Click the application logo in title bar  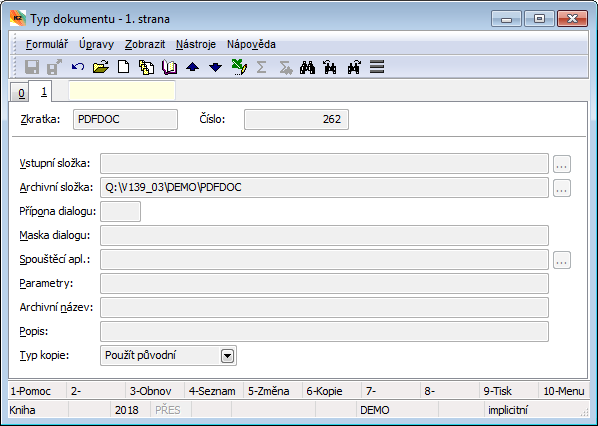pyautogui.click(x=18, y=18)
